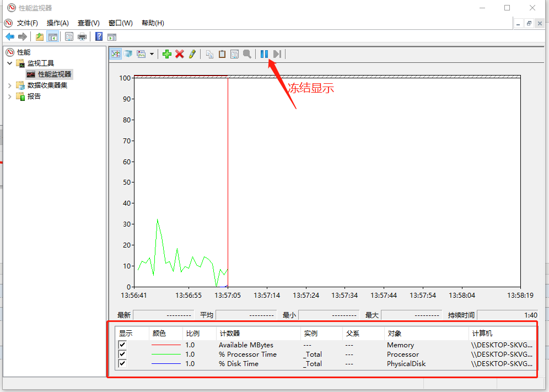This screenshot has height=392, width=549.
Task: Click the View Log Data icon
Action: pyautogui.click(x=128, y=54)
